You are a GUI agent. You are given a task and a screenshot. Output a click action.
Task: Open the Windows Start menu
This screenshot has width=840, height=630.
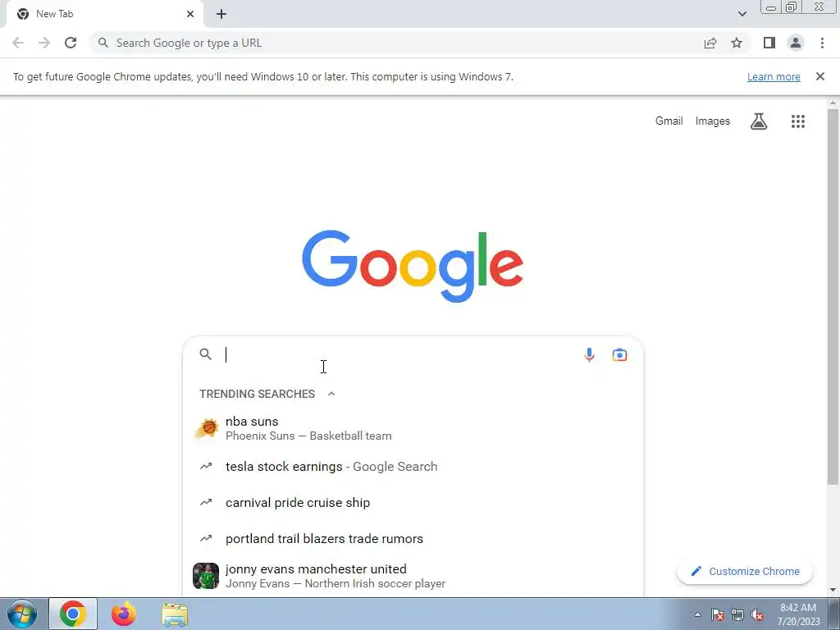21,614
